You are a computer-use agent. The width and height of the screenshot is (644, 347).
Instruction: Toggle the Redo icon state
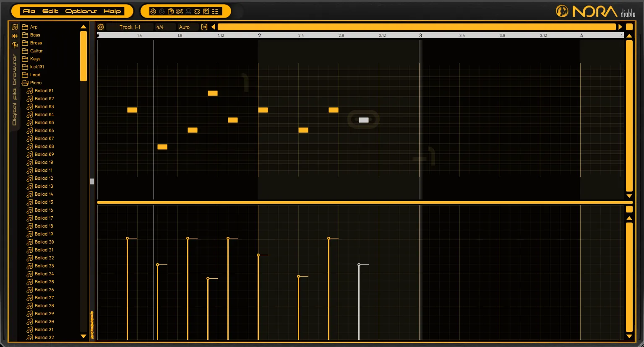(x=162, y=11)
